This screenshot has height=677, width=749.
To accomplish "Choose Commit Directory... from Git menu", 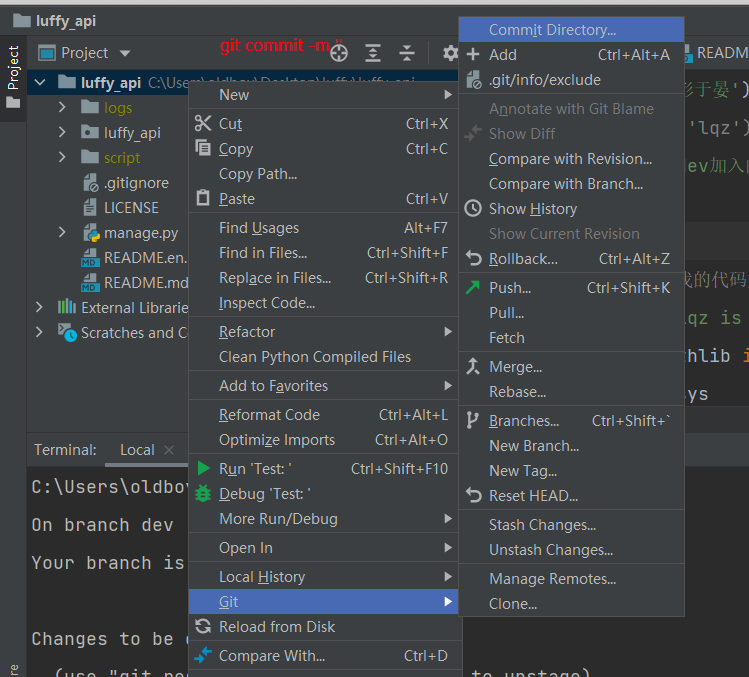I will 571,30.
